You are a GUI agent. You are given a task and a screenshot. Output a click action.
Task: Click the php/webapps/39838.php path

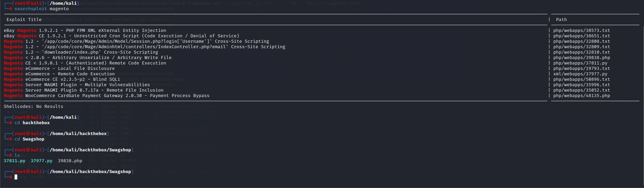point(582,58)
